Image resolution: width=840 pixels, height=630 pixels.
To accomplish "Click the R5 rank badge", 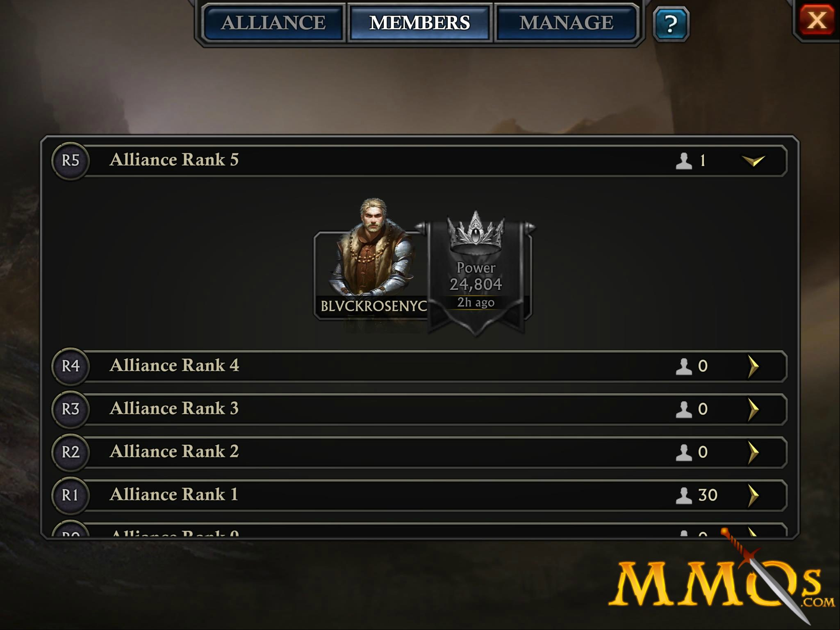I will pos(71,161).
